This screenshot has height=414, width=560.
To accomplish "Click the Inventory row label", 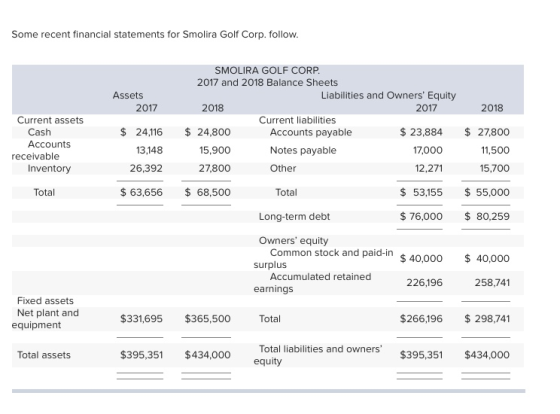I will pos(49,168).
